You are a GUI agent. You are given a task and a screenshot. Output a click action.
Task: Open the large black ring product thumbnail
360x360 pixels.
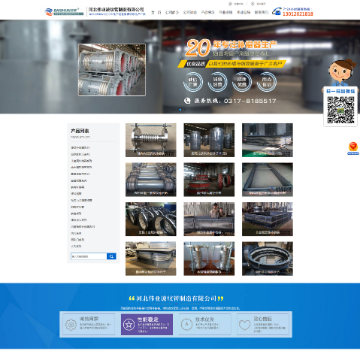coord(267,259)
